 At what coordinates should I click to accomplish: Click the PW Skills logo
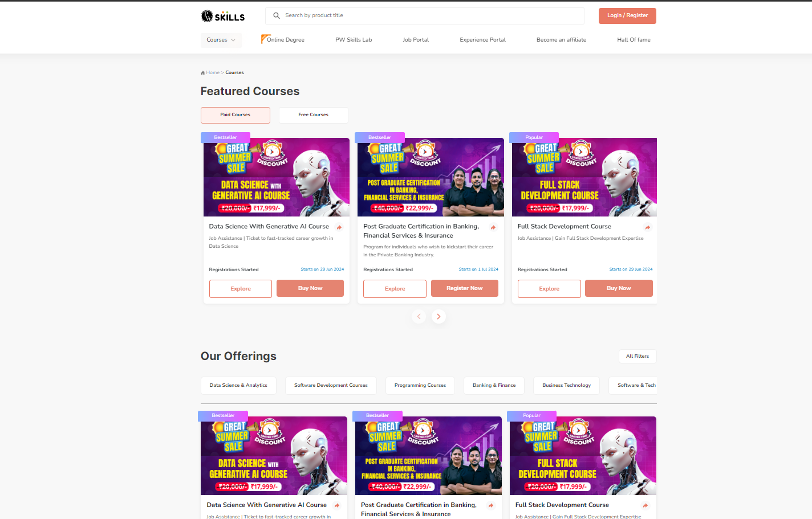click(x=223, y=16)
